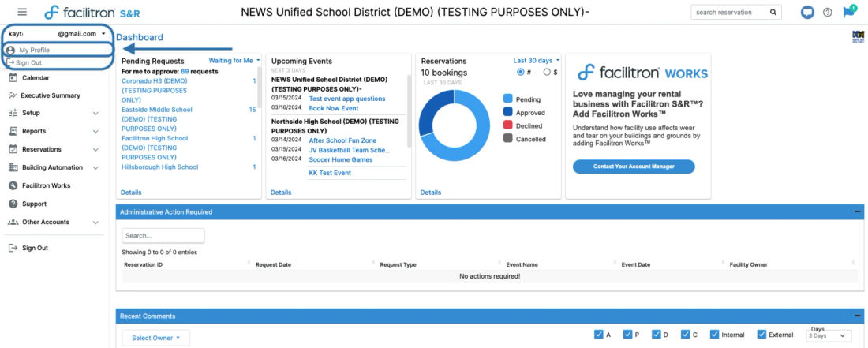
Task: Click the sidebar Sign Out door icon
Action: 13,248
